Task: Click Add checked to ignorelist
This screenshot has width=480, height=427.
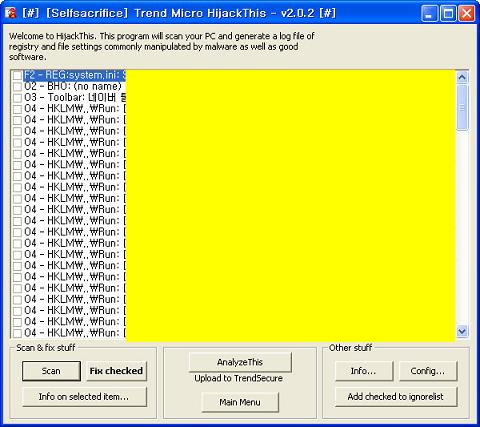Action: [x=396, y=397]
